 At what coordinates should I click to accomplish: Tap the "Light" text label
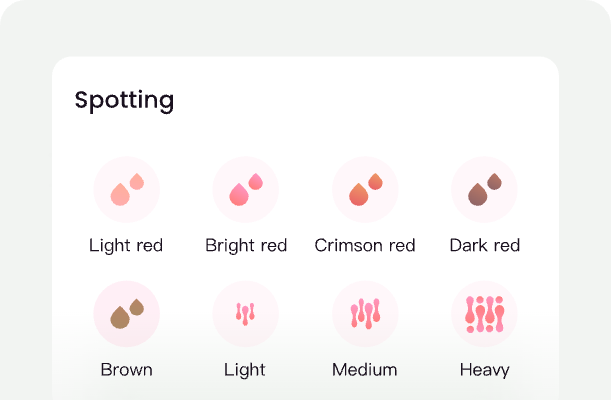(245, 370)
